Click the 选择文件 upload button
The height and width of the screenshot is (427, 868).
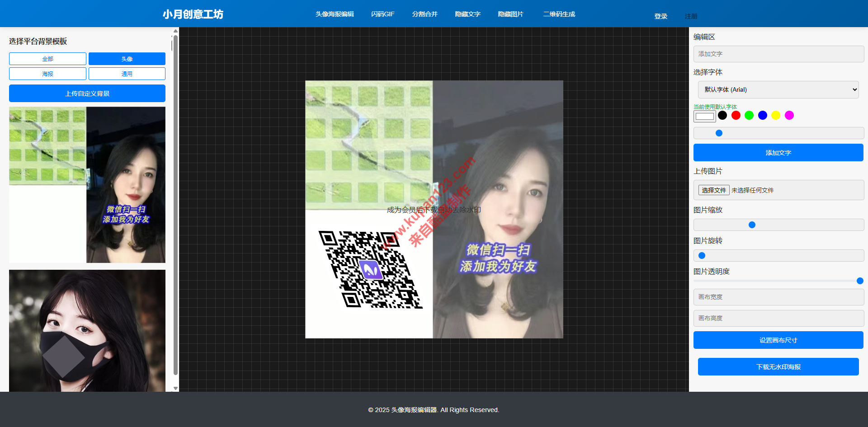pyautogui.click(x=713, y=190)
